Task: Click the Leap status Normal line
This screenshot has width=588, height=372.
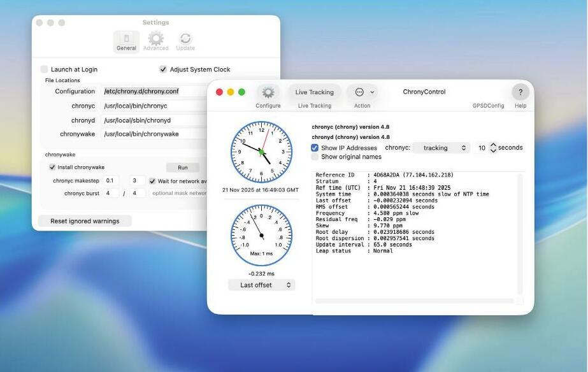Action: [x=354, y=251]
